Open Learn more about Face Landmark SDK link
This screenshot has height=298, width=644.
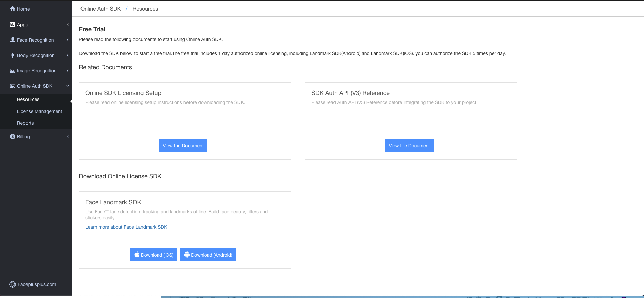point(126,227)
